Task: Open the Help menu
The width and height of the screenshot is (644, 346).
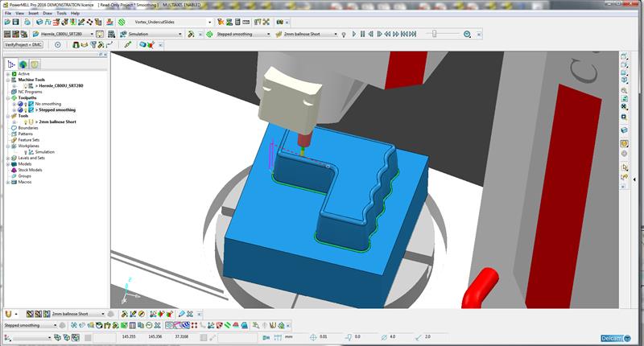Action: [x=75, y=13]
